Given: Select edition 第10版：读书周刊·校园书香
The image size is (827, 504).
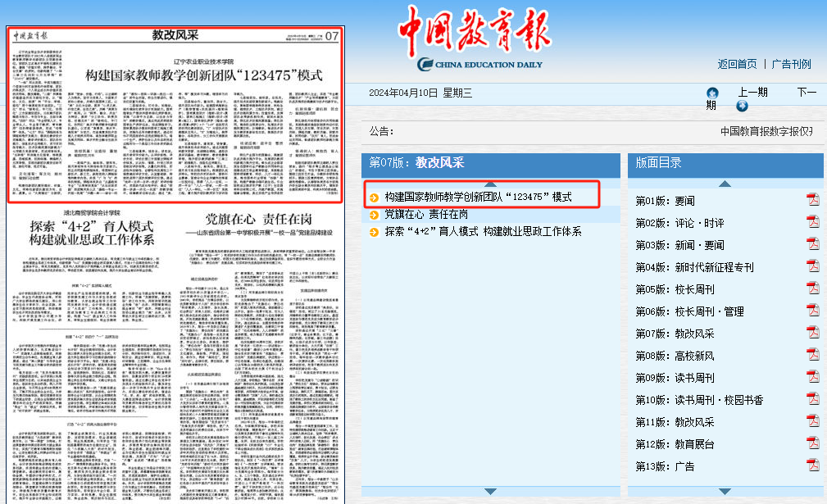Looking at the screenshot, I should click(x=699, y=400).
